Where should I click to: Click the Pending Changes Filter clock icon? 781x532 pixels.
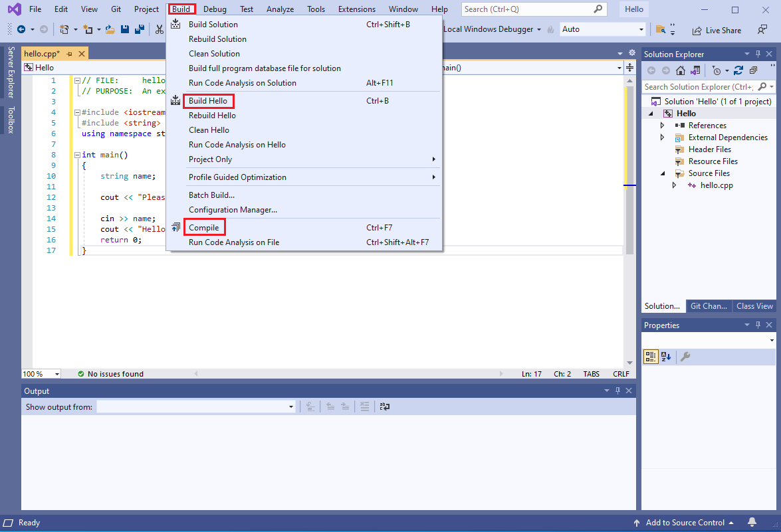[717, 70]
